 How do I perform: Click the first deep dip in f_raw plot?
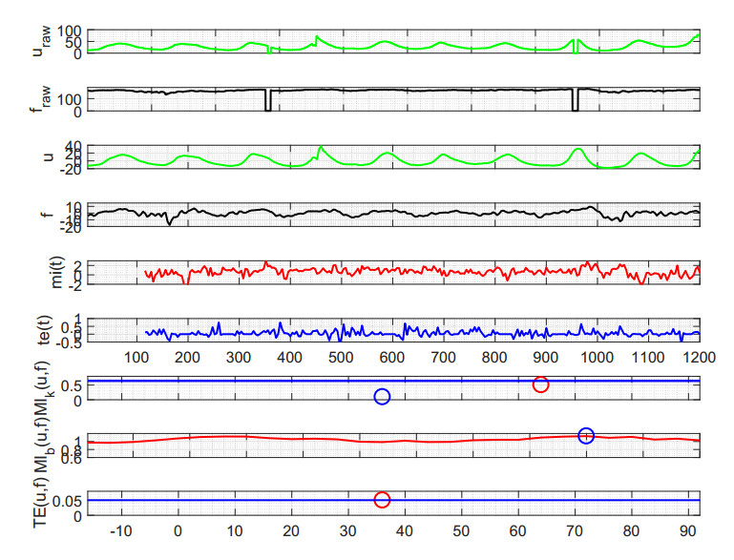click(268, 103)
